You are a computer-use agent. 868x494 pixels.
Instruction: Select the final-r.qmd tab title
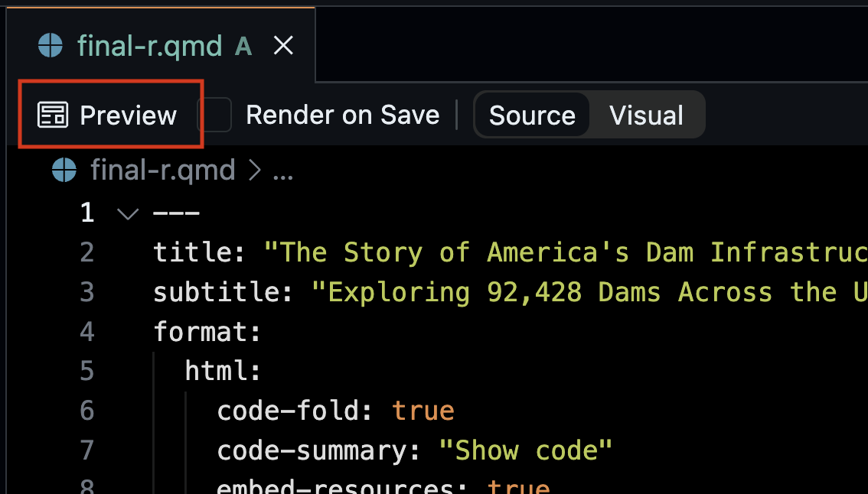pos(149,47)
